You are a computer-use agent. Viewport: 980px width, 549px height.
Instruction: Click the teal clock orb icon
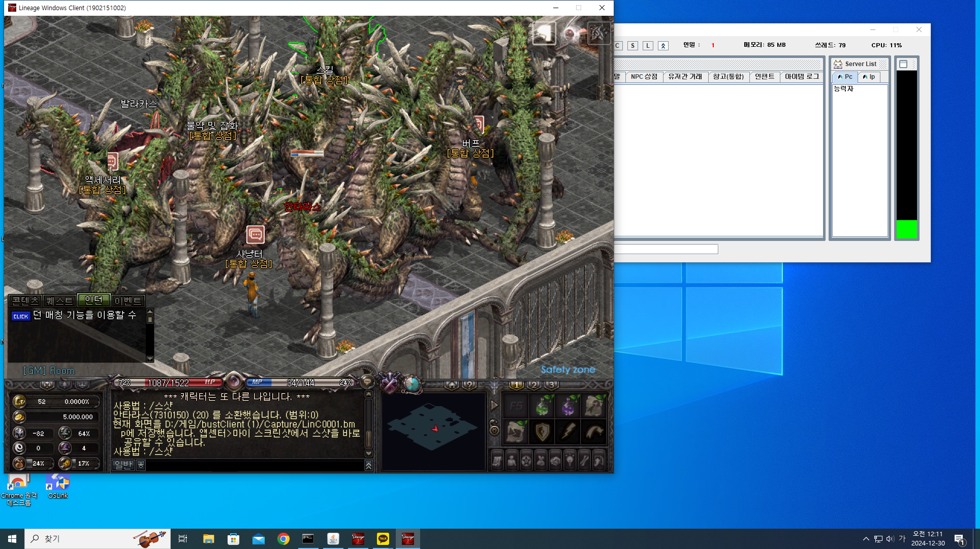pos(411,384)
